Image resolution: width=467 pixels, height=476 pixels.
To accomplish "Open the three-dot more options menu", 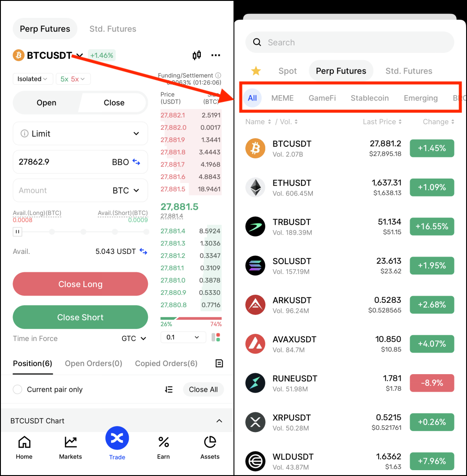I will click(x=216, y=55).
